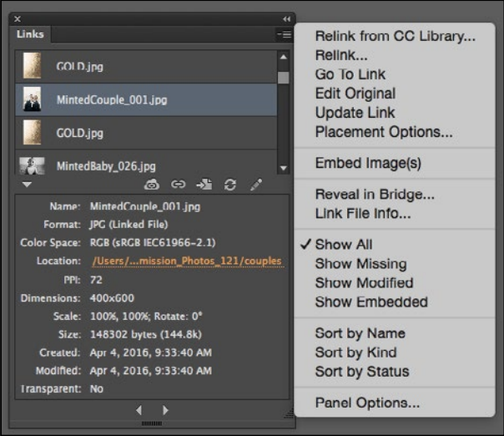Image resolution: width=504 pixels, height=436 pixels.
Task: Choose Relink... menu item
Action: coord(341,55)
